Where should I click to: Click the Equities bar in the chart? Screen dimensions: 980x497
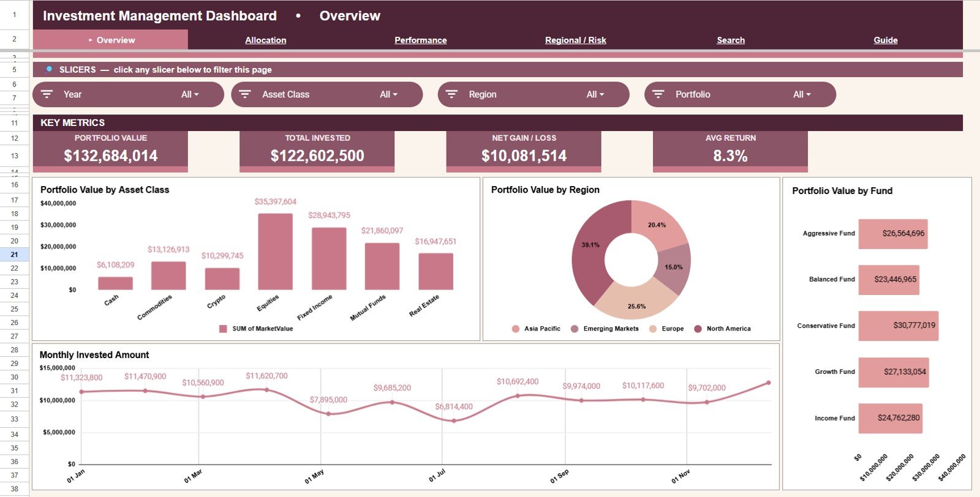pos(275,252)
